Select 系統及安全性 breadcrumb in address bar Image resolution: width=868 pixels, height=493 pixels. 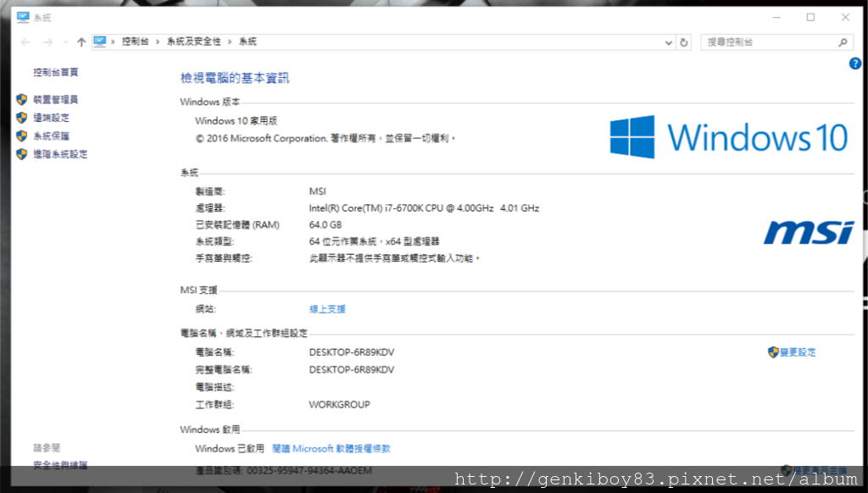[194, 42]
